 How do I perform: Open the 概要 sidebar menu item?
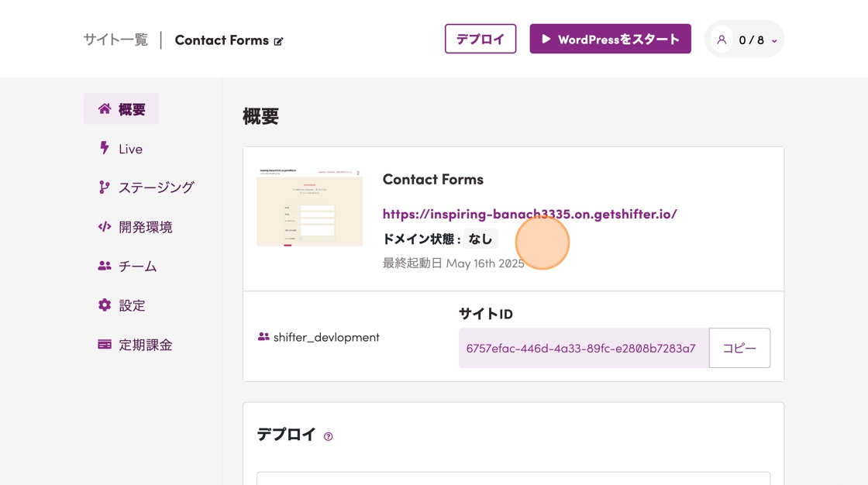coord(132,109)
